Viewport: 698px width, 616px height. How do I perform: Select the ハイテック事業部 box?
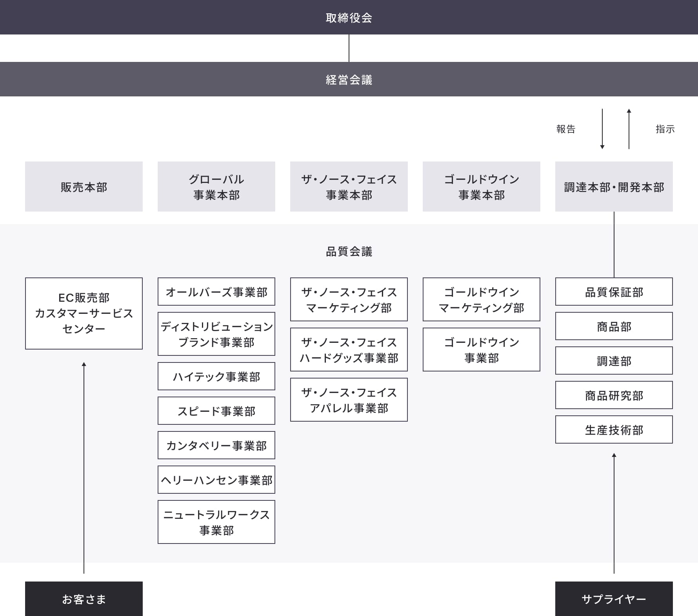216,376
